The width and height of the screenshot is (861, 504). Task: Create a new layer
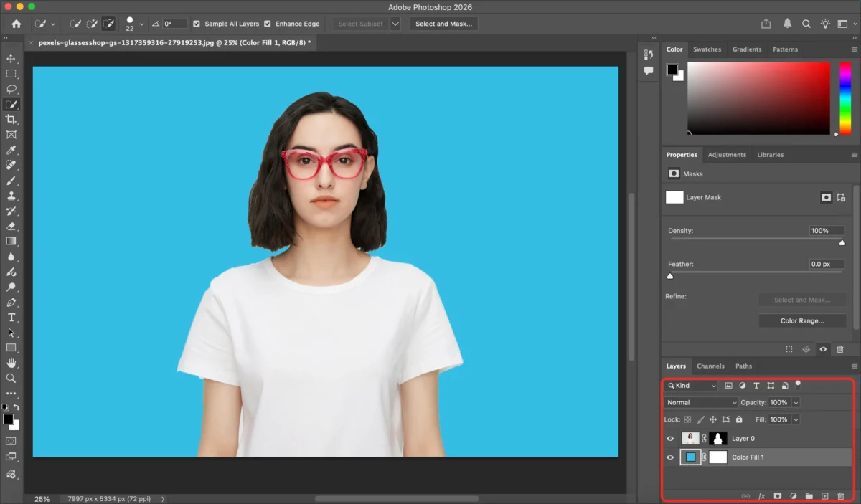[x=824, y=496]
